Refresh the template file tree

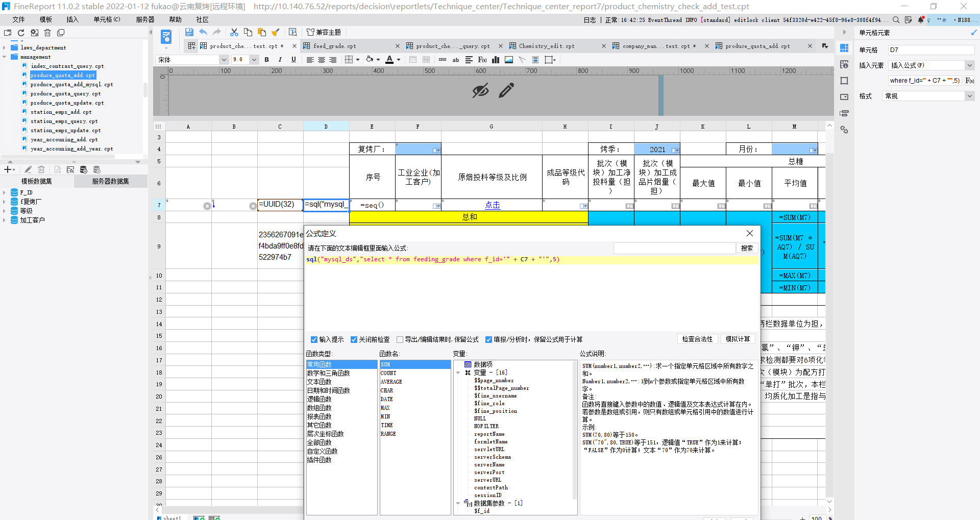pyautogui.click(x=21, y=33)
